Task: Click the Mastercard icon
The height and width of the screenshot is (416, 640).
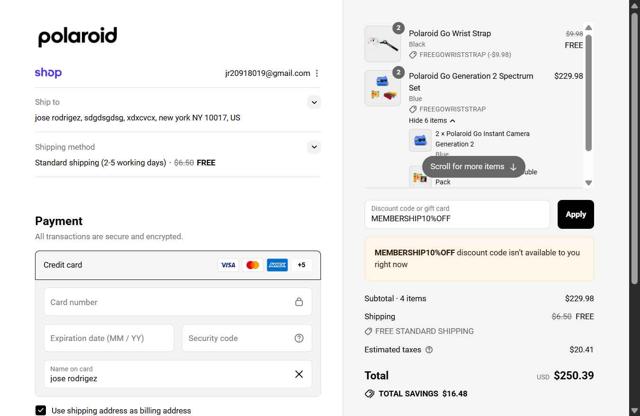Action: click(x=252, y=265)
